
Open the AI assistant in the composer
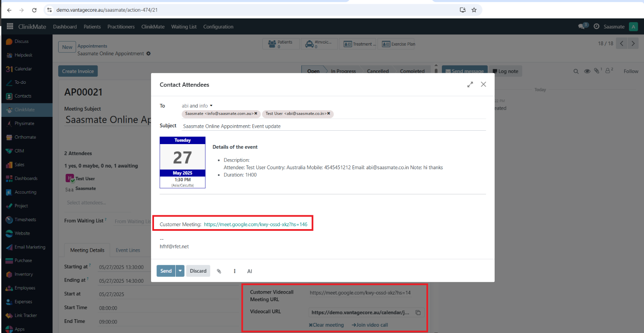coord(249,271)
